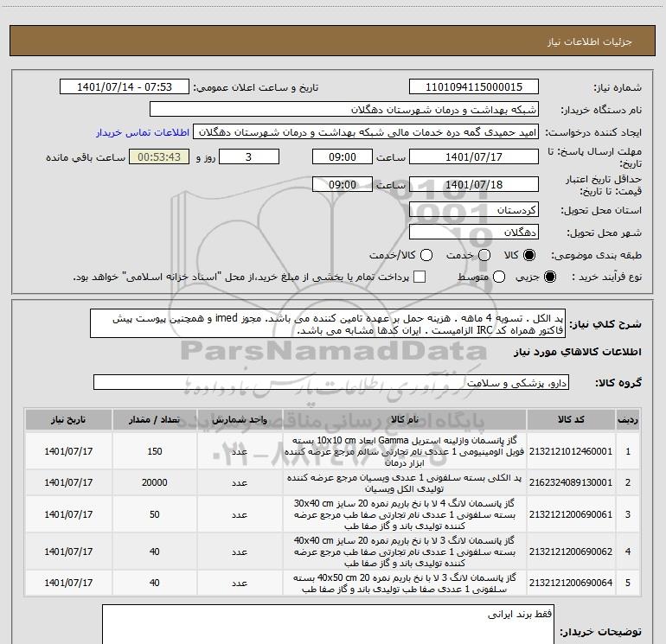Click the response deadline time 09:00 field

[343, 156]
